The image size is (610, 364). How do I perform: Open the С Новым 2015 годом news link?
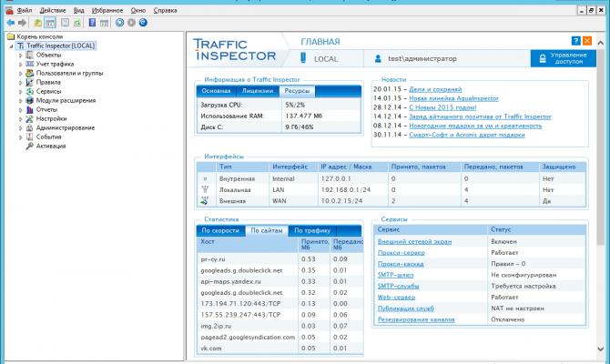pyautogui.click(x=442, y=107)
